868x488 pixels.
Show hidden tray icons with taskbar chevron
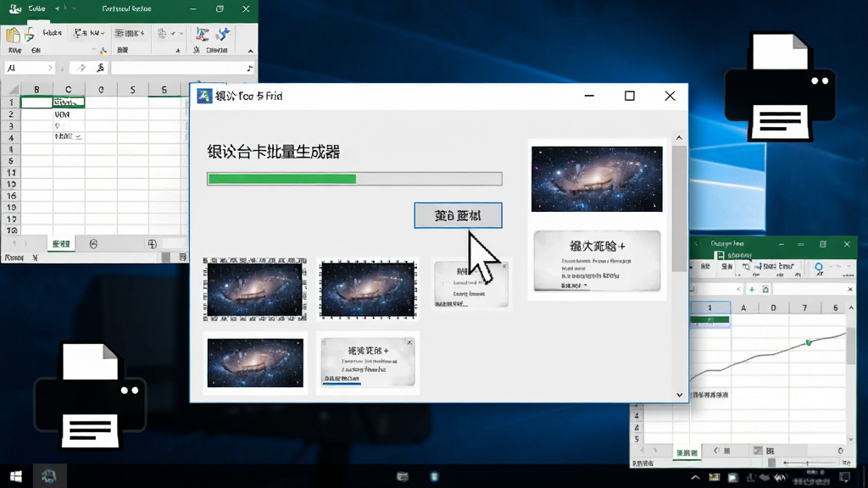695,477
